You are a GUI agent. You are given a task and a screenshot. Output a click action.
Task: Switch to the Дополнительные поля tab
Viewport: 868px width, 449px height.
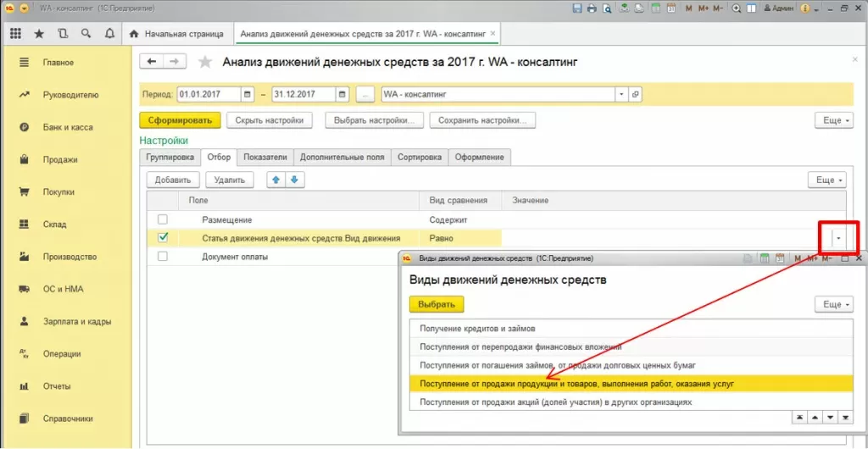coord(342,157)
